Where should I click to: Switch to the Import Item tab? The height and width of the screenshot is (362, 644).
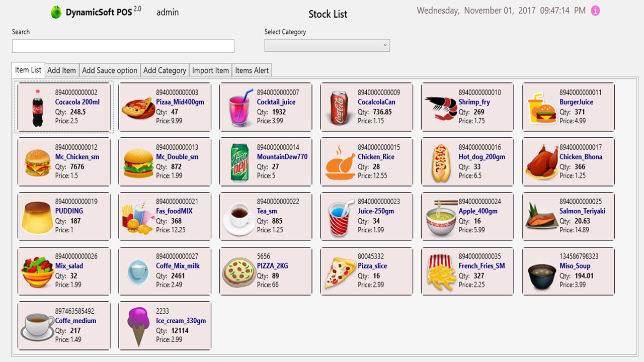tap(210, 70)
